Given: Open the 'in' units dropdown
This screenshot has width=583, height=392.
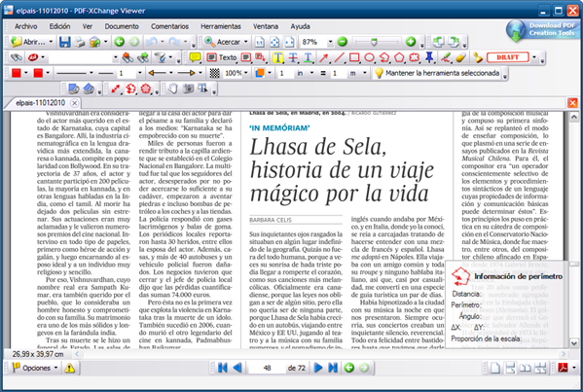Looking at the screenshot, I should point(311,73).
